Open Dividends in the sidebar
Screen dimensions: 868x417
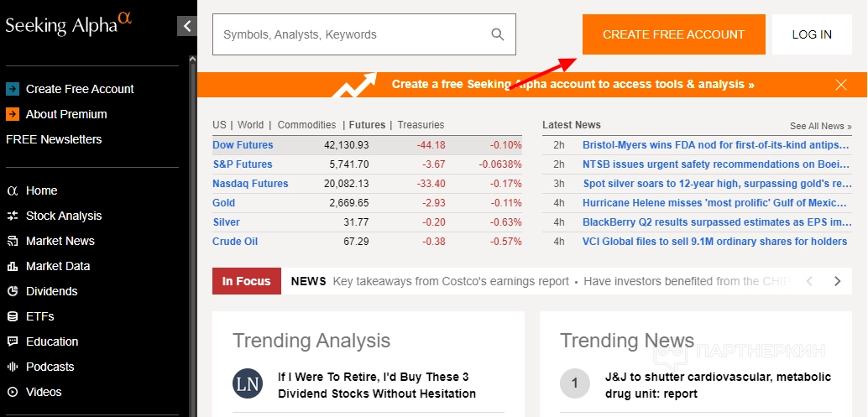coord(51,291)
